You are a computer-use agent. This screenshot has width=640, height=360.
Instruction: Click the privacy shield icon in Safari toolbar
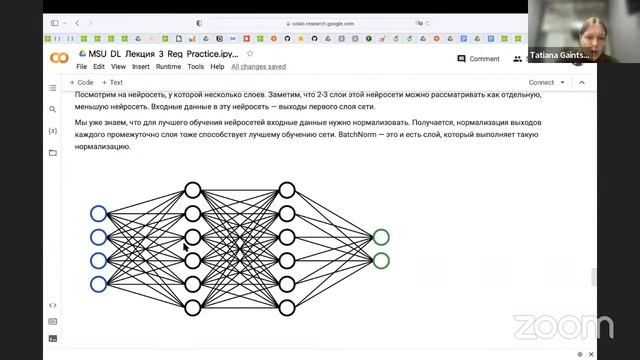pos(199,23)
